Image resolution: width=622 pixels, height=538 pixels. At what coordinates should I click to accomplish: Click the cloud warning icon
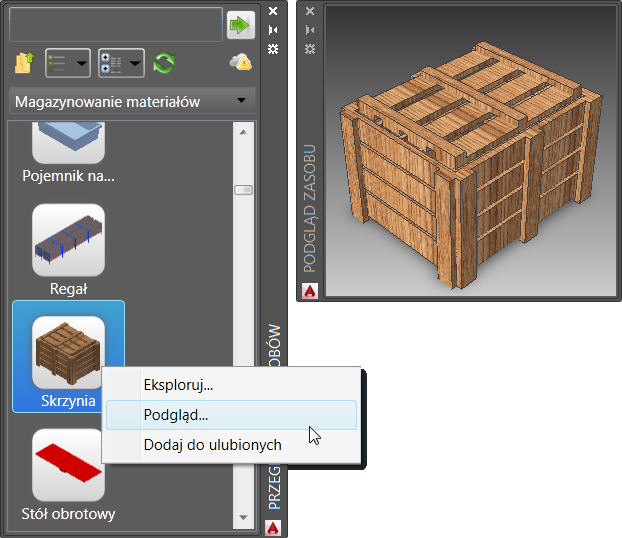pos(240,62)
